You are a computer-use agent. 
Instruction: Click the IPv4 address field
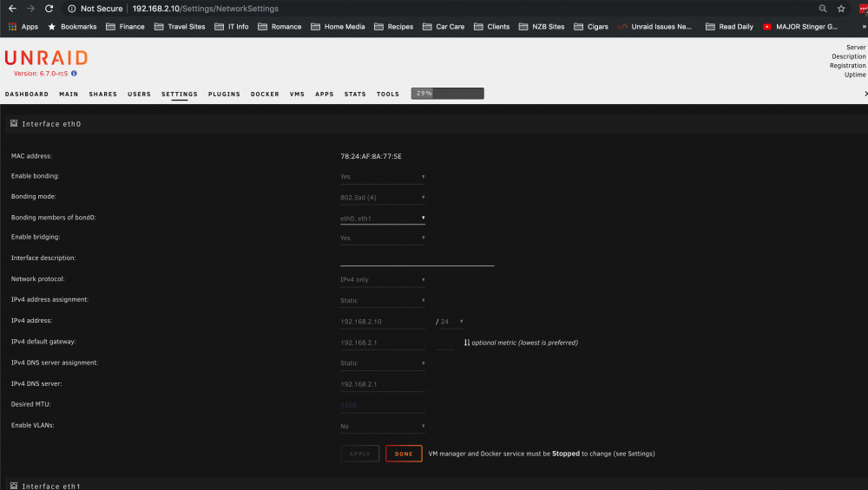point(383,322)
